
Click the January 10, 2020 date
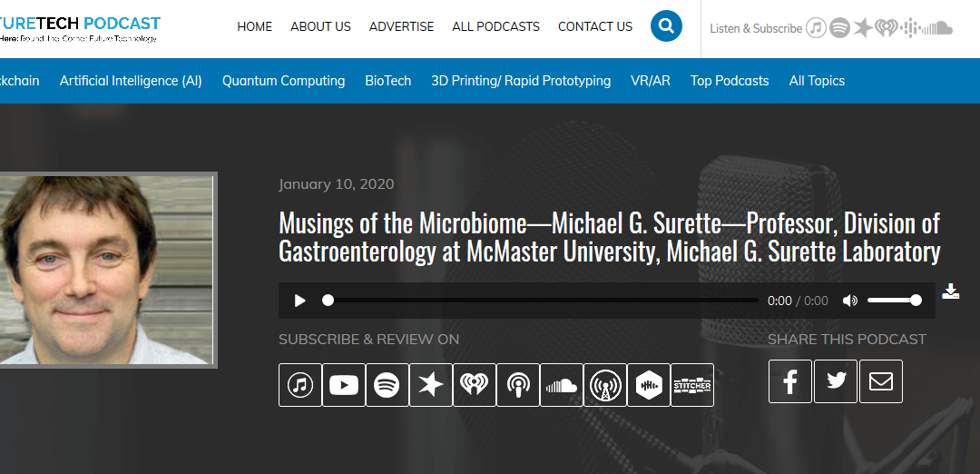(337, 183)
